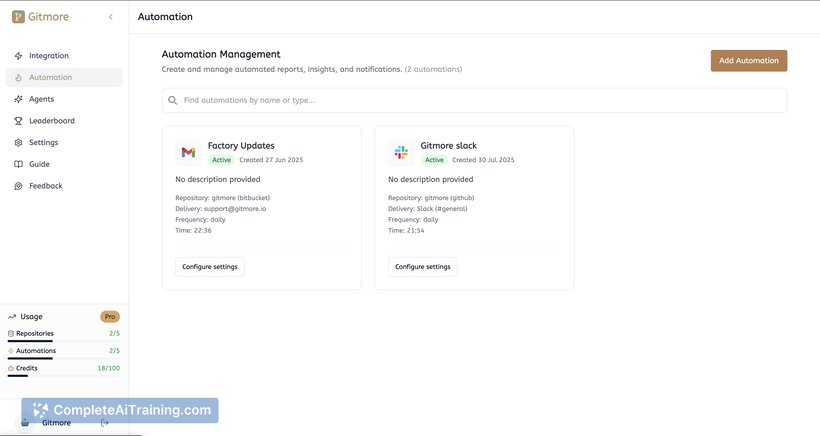The width and height of the screenshot is (820, 436).
Task: Click the Automation Management heading
Action: 221,54
